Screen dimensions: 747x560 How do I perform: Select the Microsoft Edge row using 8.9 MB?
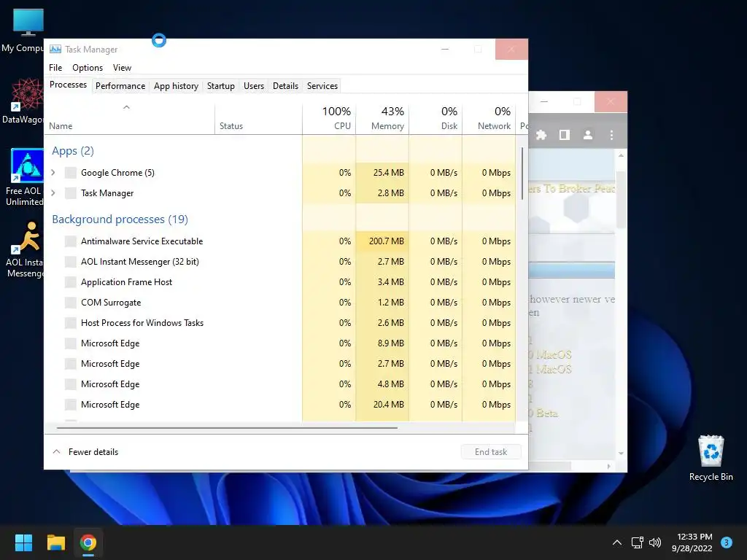[280, 343]
